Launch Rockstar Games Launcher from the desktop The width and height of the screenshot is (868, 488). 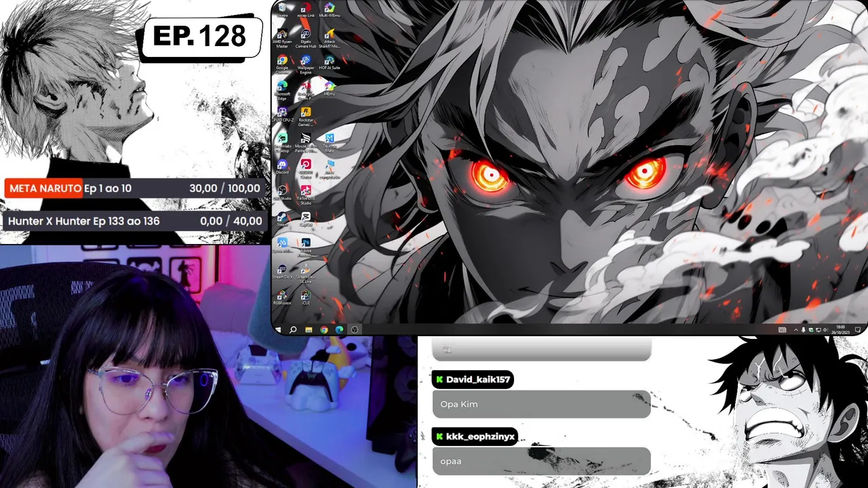coord(306,117)
